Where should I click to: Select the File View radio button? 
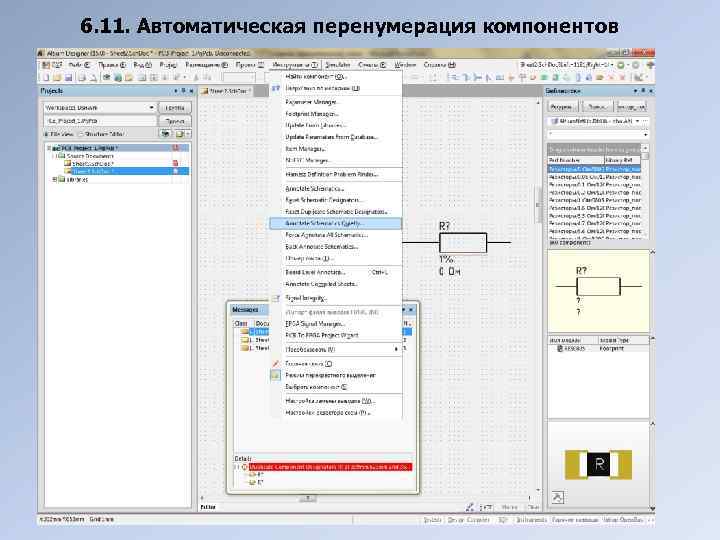46,134
